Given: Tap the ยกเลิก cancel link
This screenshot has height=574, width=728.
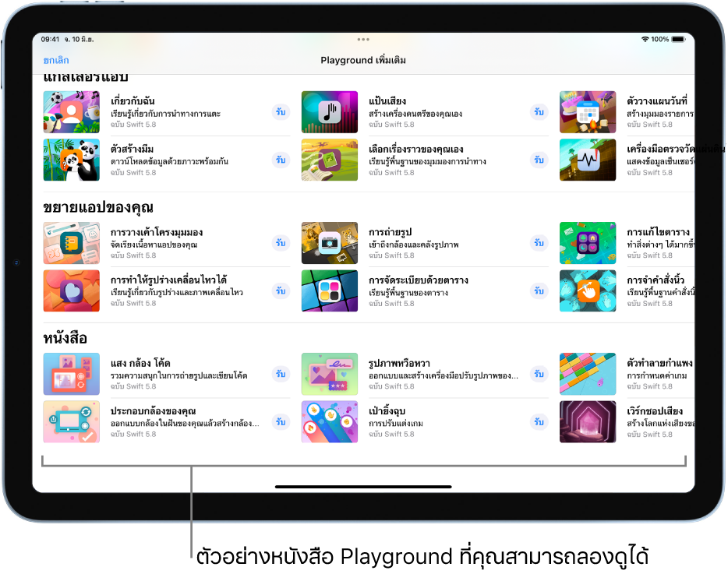Looking at the screenshot, I should pyautogui.click(x=55, y=60).
